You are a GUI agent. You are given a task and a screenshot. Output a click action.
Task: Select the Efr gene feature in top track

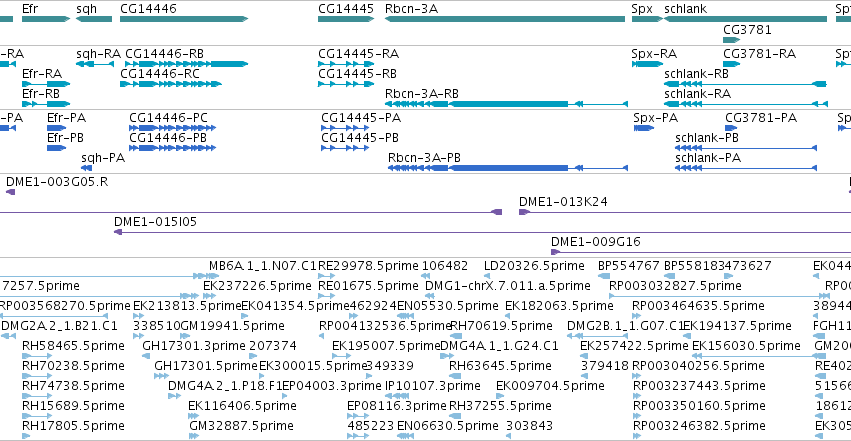tap(46, 19)
